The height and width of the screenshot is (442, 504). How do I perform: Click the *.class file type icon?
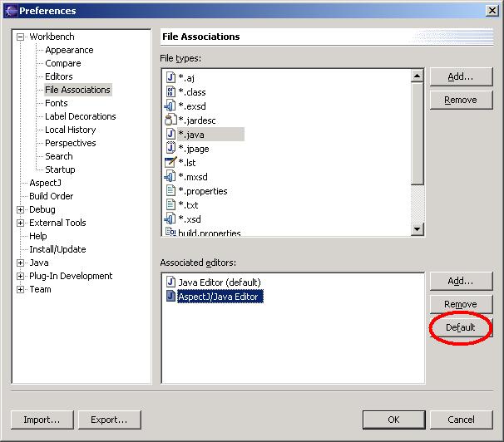(x=170, y=91)
